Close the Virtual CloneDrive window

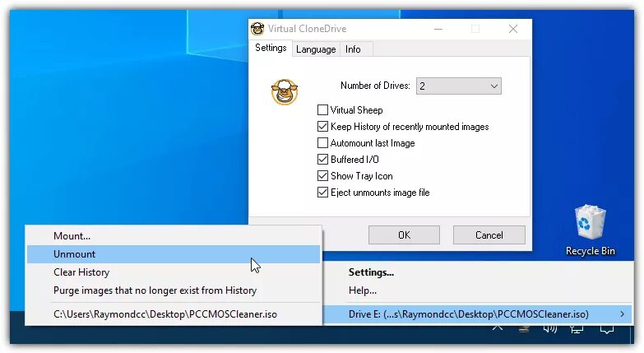(x=513, y=29)
